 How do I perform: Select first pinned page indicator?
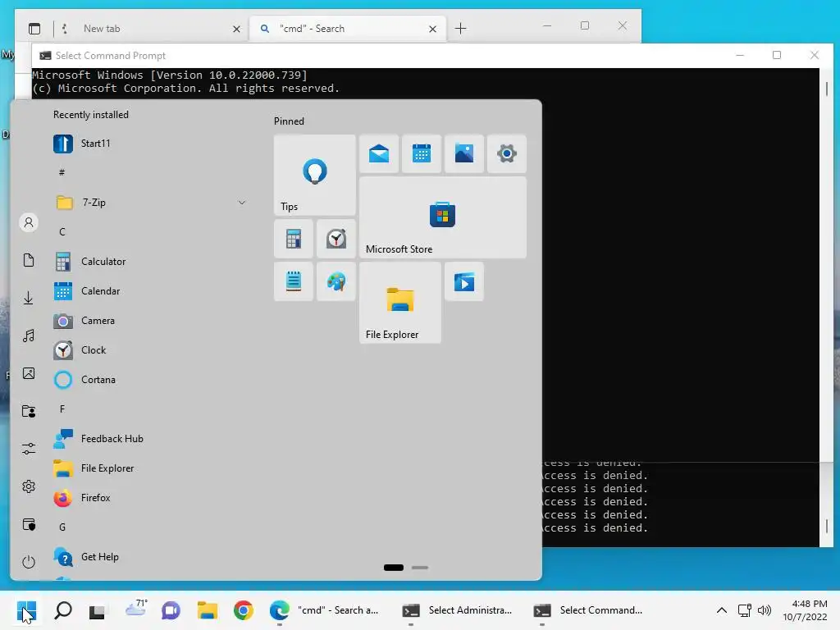pos(394,568)
